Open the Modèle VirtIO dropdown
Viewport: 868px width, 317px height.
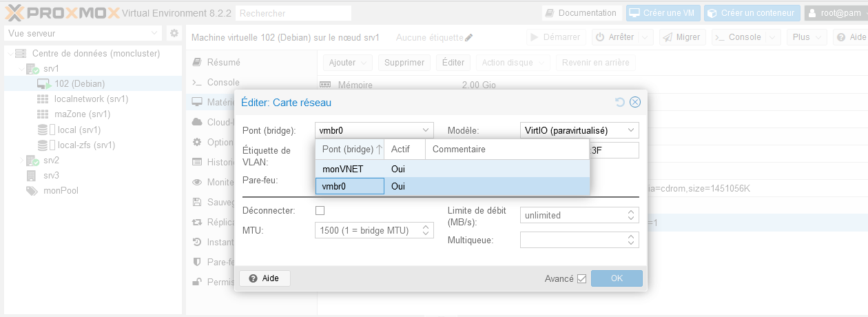579,130
